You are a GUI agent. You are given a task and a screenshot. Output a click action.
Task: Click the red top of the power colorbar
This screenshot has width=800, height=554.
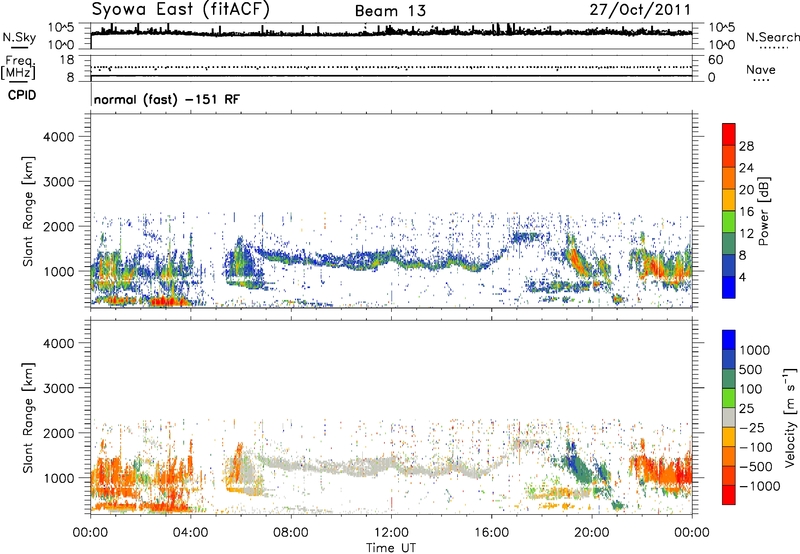point(729,135)
